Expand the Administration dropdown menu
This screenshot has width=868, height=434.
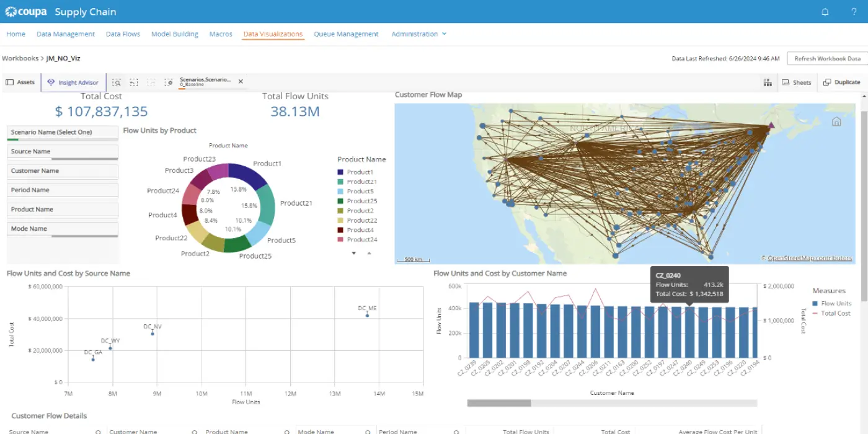tap(419, 34)
